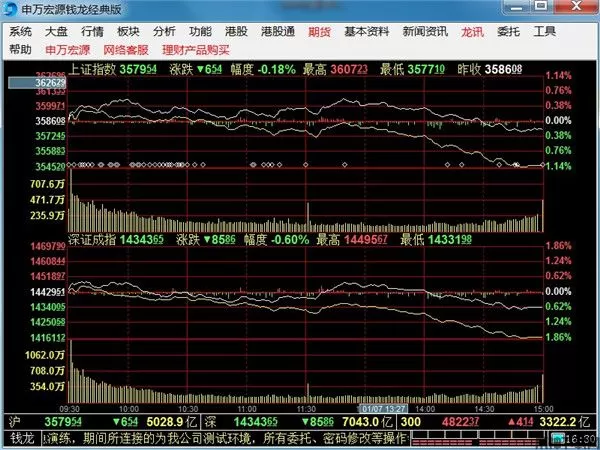Click the 申万宏源 link in the menu bar
600x450 pixels.
point(68,50)
